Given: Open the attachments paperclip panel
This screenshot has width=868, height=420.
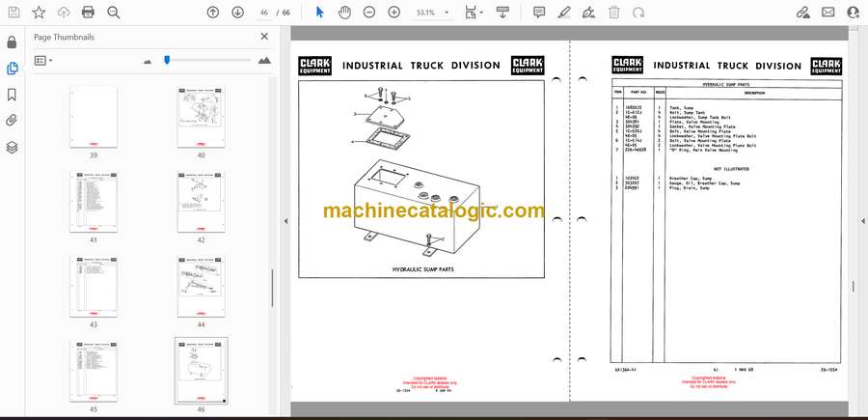Looking at the screenshot, I should point(13,121).
